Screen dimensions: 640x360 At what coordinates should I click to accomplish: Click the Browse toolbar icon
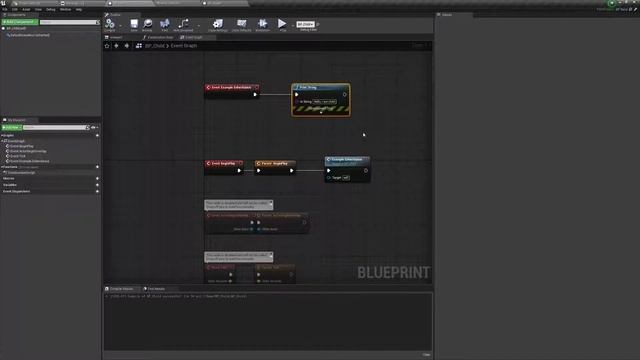[147, 24]
